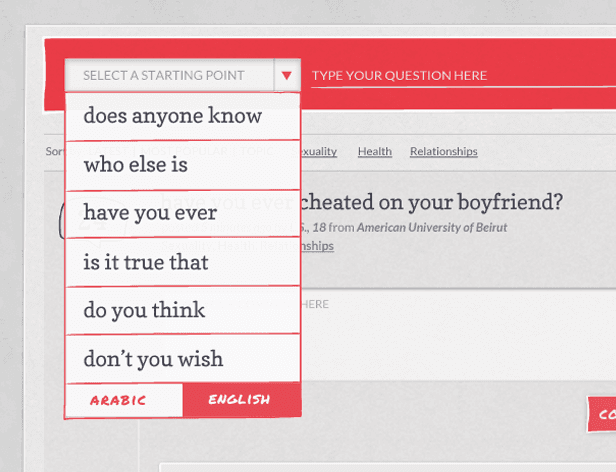This screenshot has width=616, height=472.
Task: Select 'do you think' starting phrase
Action: [x=183, y=310]
